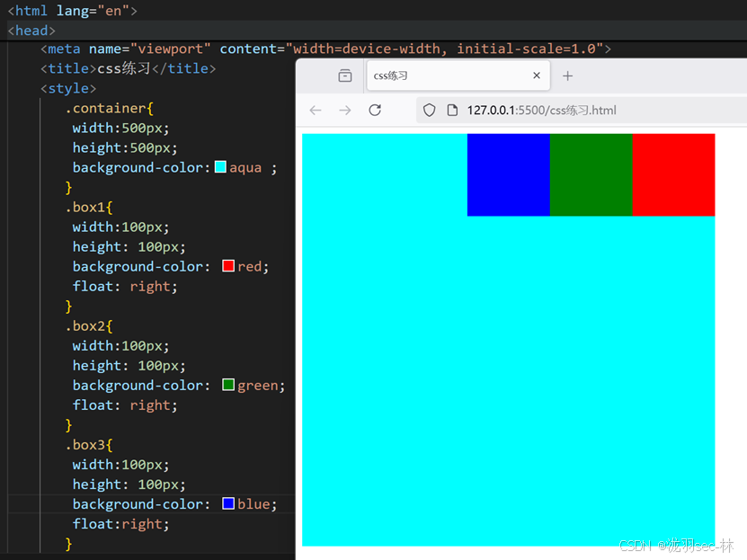Open the aqua color swatch in code
747x560 pixels.
coord(220,166)
